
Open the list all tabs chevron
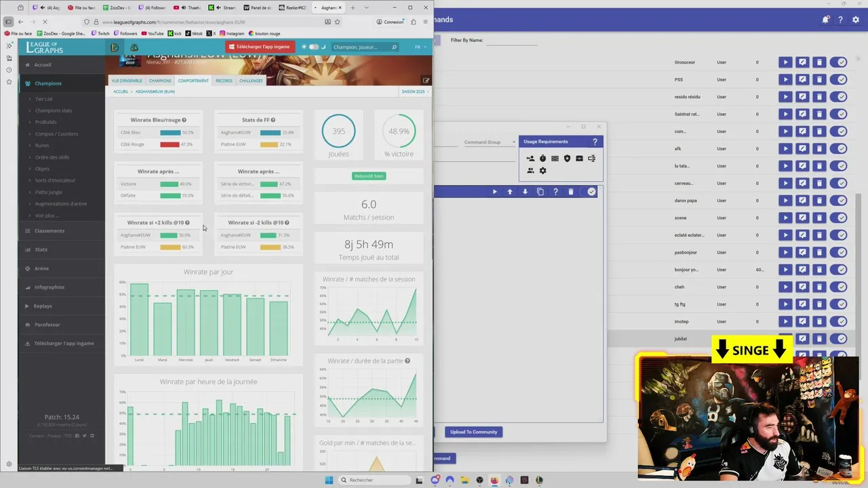367,7
